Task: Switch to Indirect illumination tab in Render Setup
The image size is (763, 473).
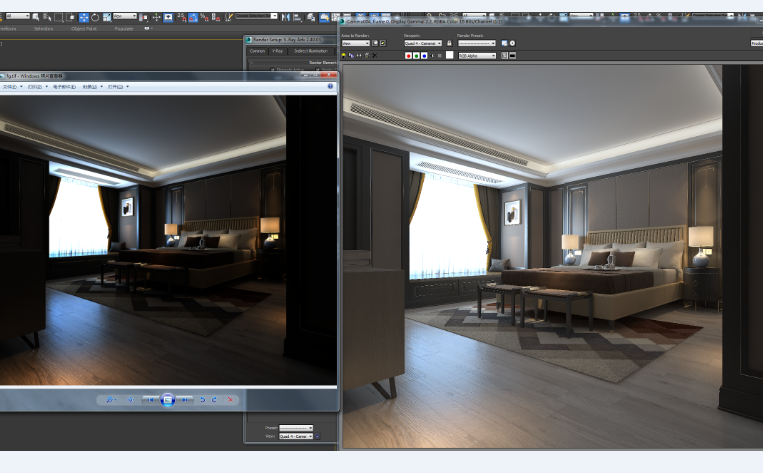Action: (x=311, y=51)
